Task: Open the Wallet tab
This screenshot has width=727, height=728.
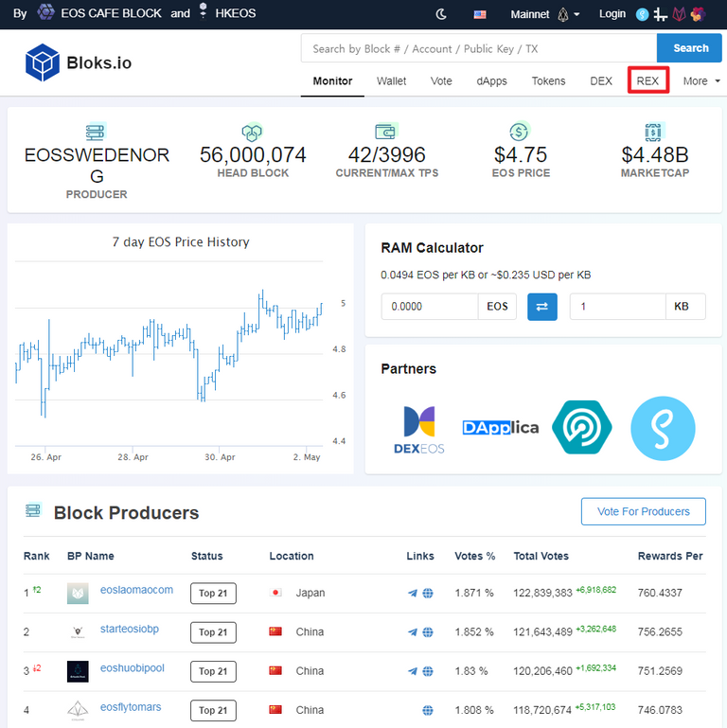Action: 391,80
